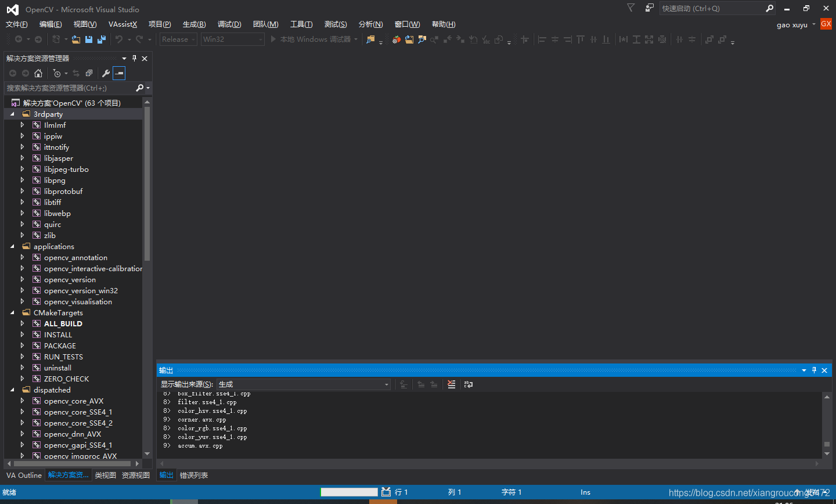The width and height of the screenshot is (836, 504).
Task: Click the single Save disk icon
Action: point(89,39)
